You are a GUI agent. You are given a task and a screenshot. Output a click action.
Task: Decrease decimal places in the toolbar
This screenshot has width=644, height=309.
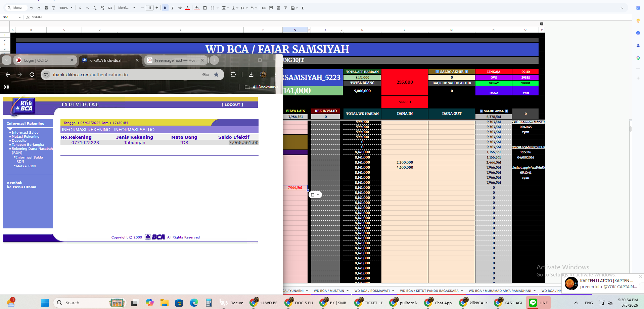click(x=95, y=8)
